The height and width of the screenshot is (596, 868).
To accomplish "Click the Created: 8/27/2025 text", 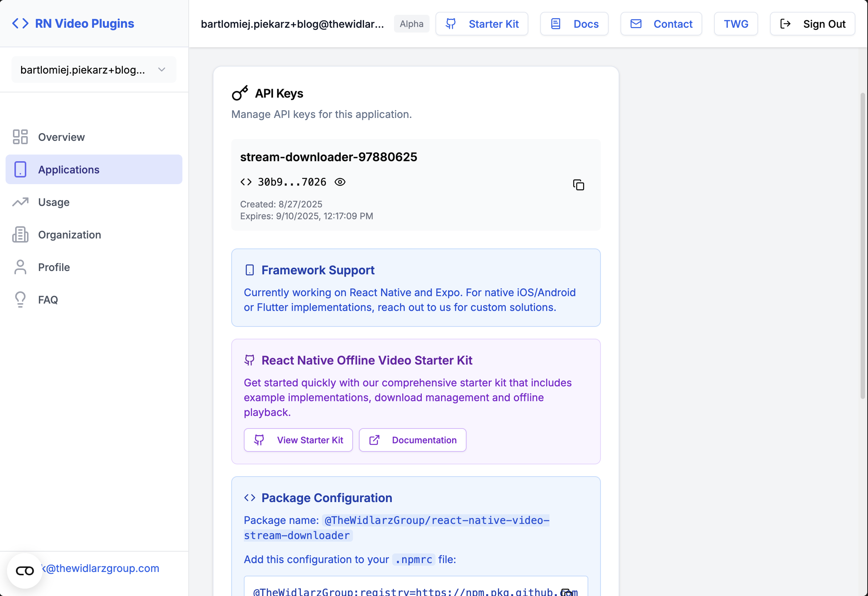I will click(x=281, y=204).
